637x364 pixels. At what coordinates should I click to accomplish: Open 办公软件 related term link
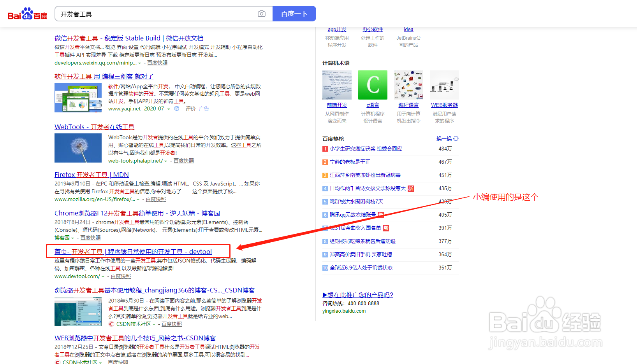tap(373, 30)
